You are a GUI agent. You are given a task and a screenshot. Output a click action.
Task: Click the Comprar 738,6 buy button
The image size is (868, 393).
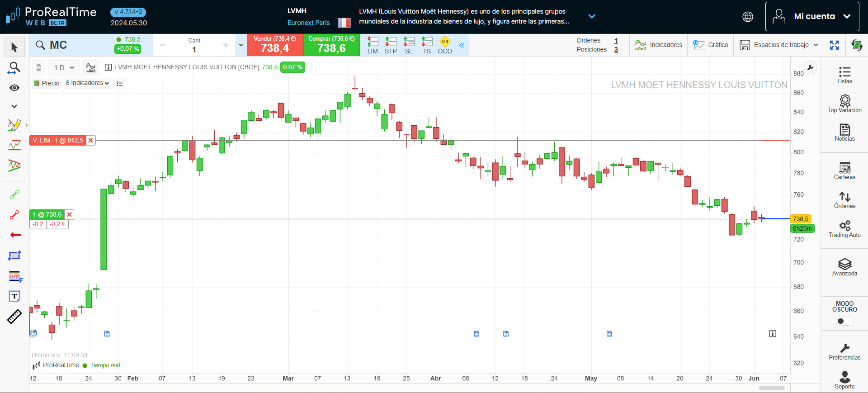click(x=331, y=45)
